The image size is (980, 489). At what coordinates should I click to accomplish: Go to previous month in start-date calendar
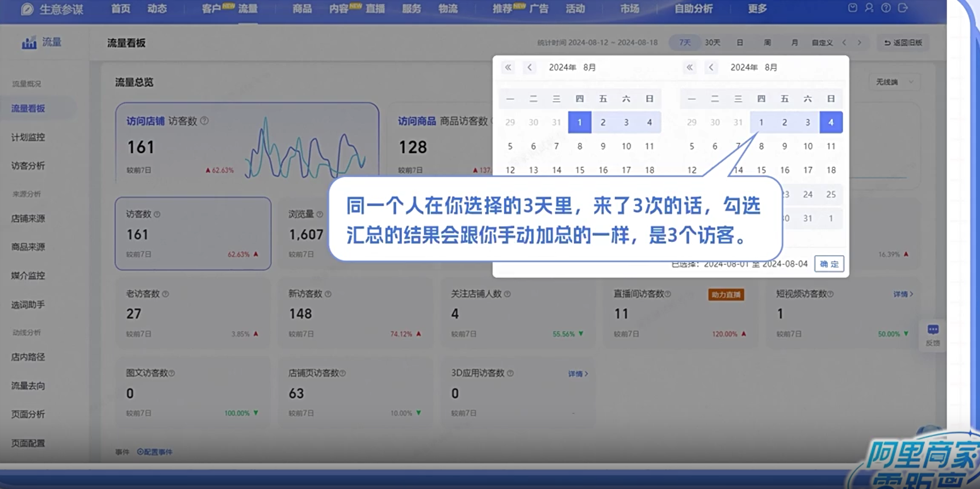click(x=530, y=68)
